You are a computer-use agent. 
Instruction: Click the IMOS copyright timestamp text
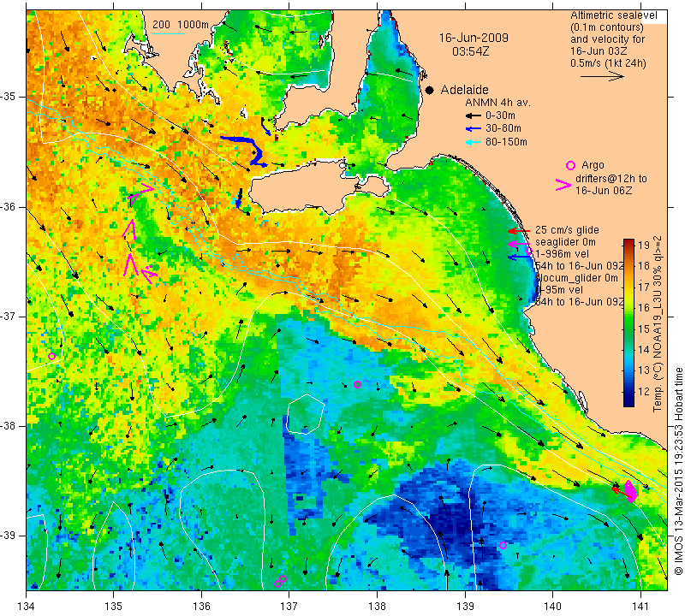point(678,471)
